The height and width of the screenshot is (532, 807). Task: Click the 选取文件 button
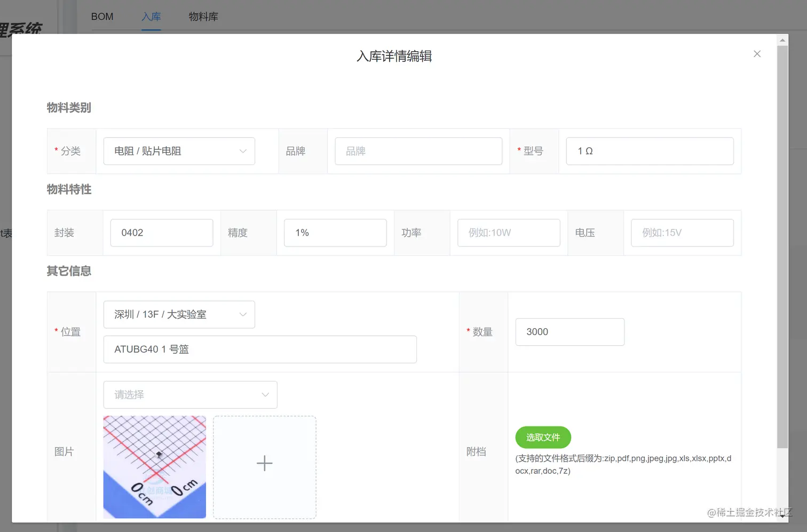coord(543,438)
